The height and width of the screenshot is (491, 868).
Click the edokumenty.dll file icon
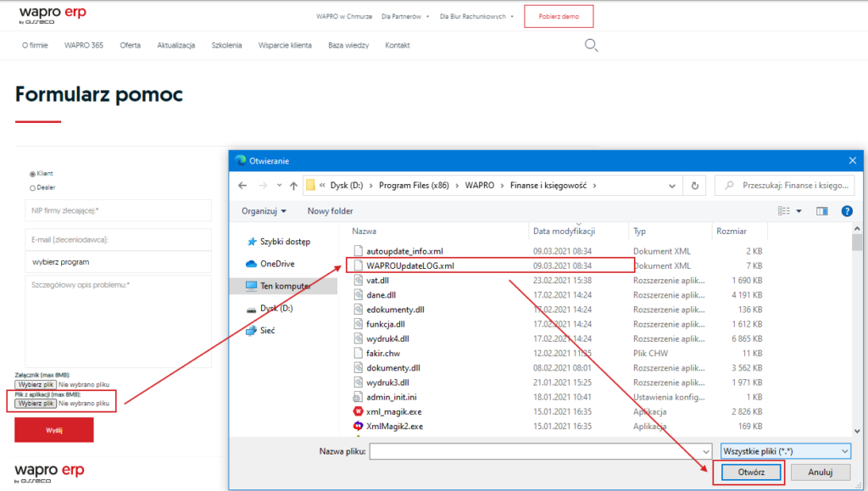[359, 310]
